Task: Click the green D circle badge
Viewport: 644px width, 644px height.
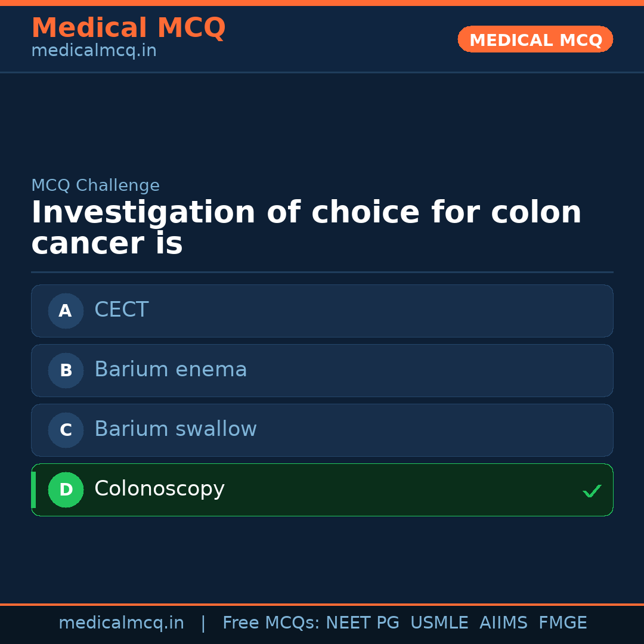Action: tap(66, 490)
